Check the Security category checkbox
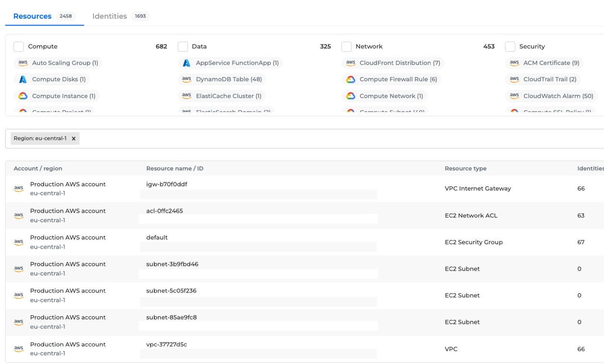The height and width of the screenshot is (364, 604). tap(511, 46)
